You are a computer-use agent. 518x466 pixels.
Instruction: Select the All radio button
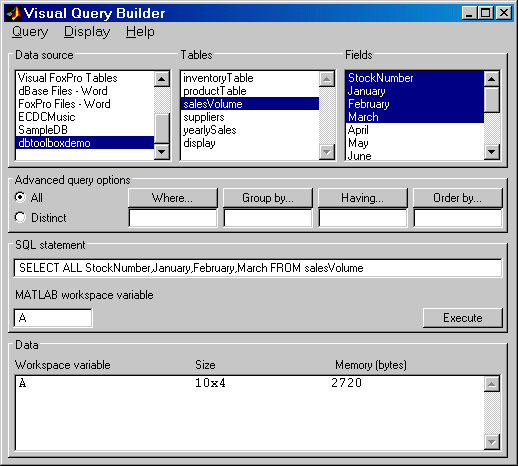click(x=20, y=197)
